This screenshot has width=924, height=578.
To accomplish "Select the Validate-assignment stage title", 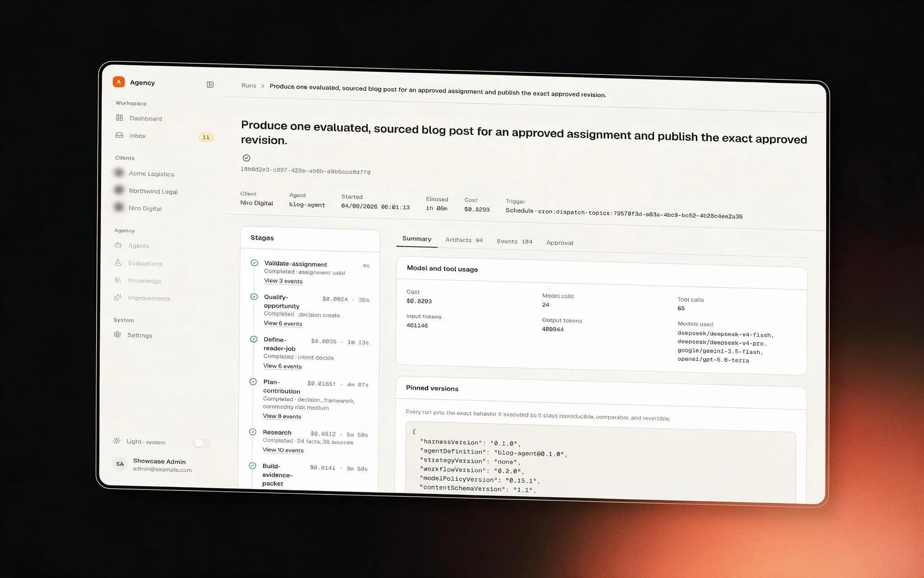I will (x=296, y=264).
